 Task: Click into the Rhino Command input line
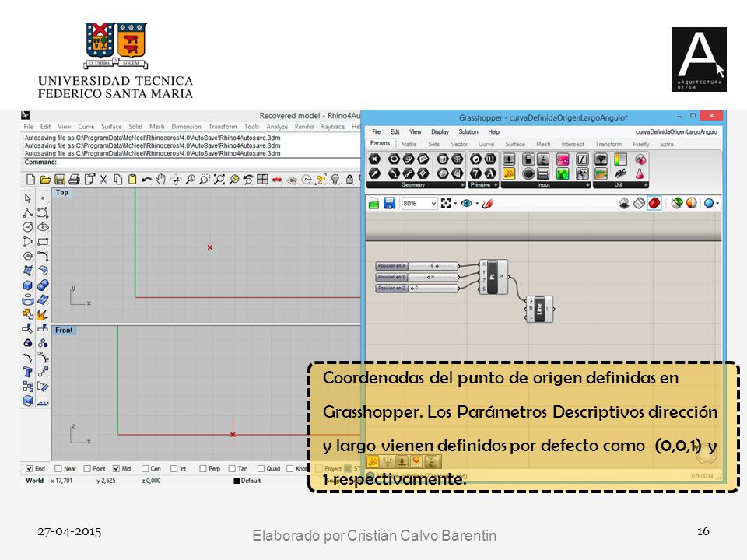191,163
